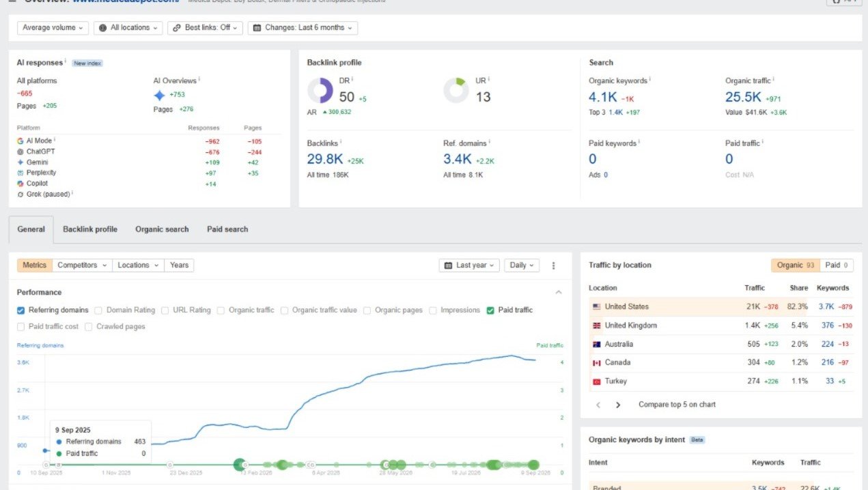Select Organic 93 in Traffic by location

point(795,265)
